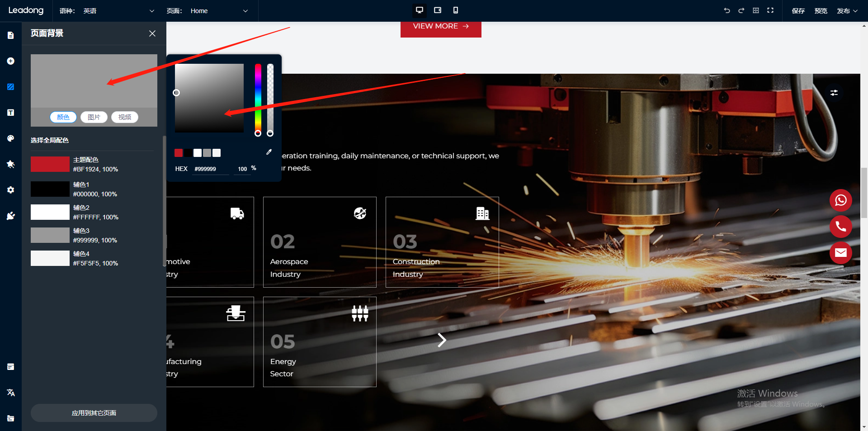
Task: Select the 视频 background type option
Action: point(125,117)
